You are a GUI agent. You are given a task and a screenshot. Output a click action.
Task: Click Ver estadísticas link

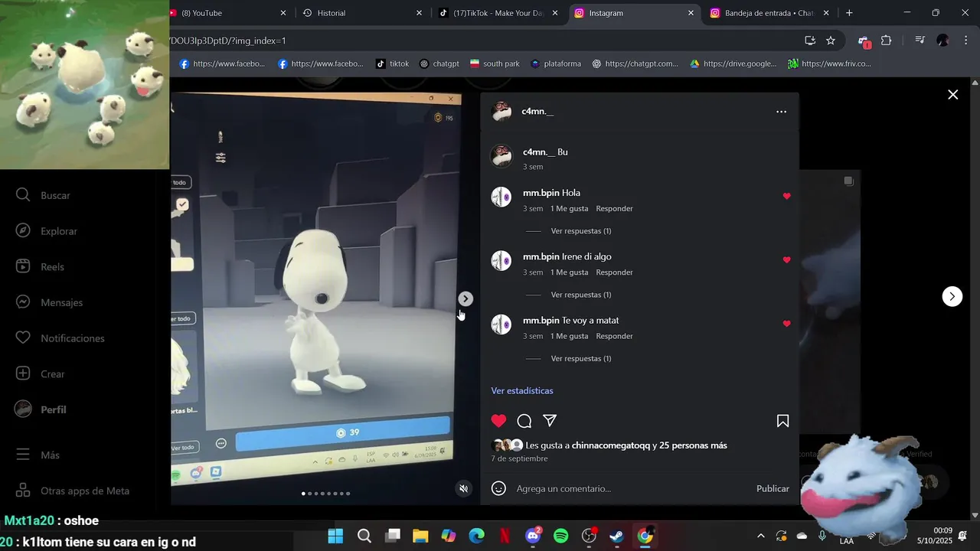522,390
